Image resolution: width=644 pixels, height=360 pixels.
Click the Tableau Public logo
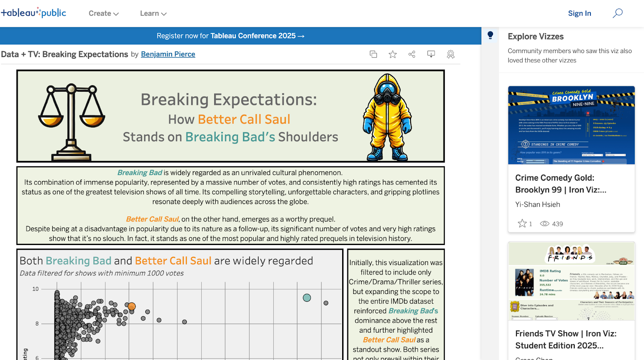coord(33,13)
